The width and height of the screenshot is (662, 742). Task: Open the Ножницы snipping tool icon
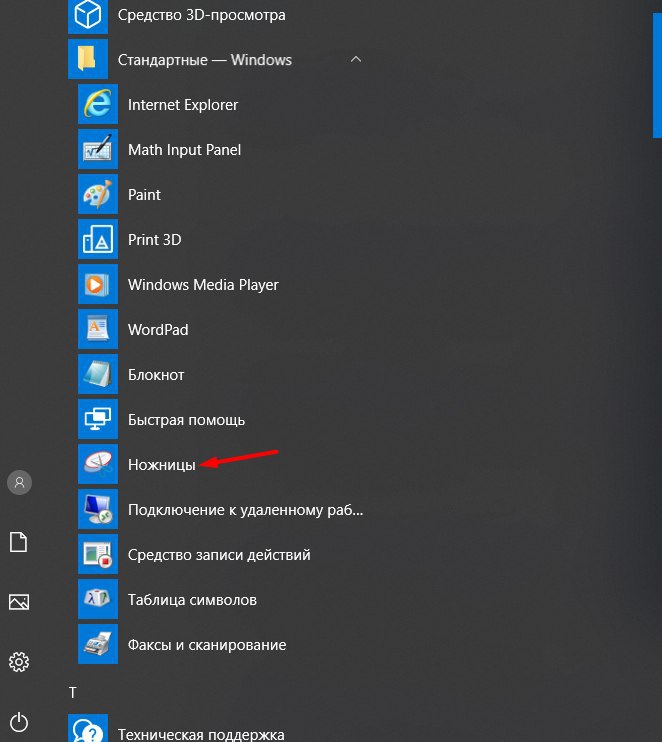(x=98, y=464)
